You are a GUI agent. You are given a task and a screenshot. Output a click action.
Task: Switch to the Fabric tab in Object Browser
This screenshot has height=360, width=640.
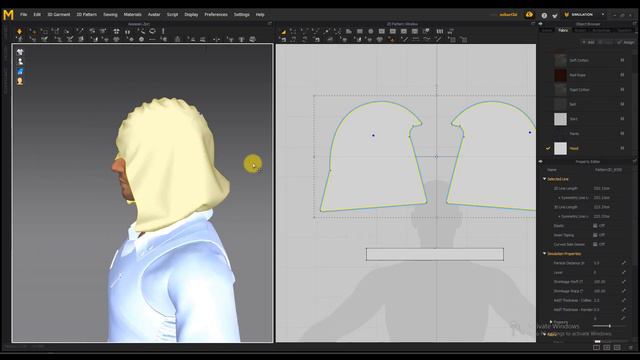[x=563, y=30]
